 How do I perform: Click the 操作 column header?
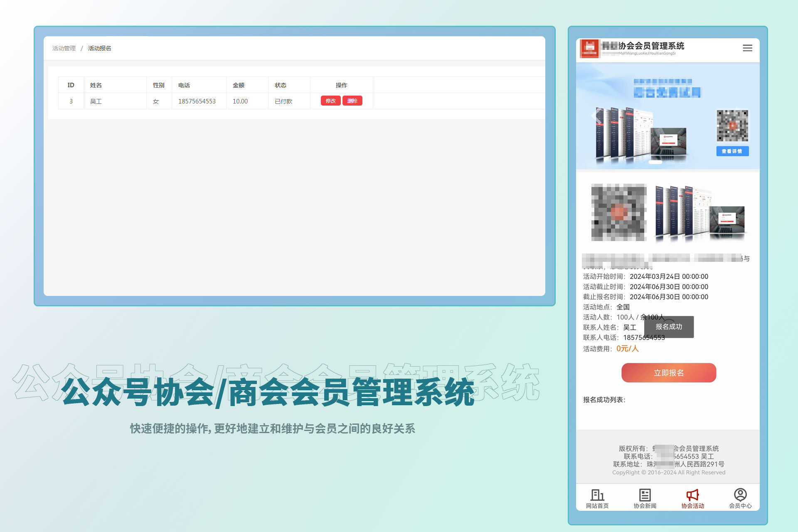[x=342, y=85]
